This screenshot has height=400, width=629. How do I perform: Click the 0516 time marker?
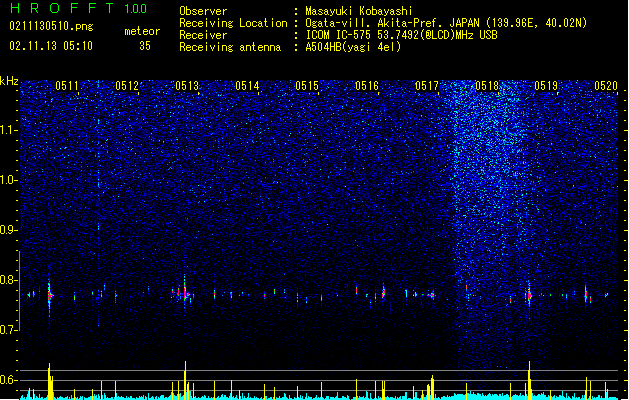pyautogui.click(x=367, y=86)
